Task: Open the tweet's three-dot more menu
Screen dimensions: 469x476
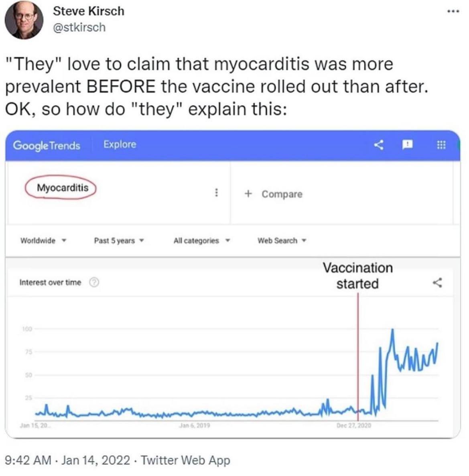Action: point(454,12)
